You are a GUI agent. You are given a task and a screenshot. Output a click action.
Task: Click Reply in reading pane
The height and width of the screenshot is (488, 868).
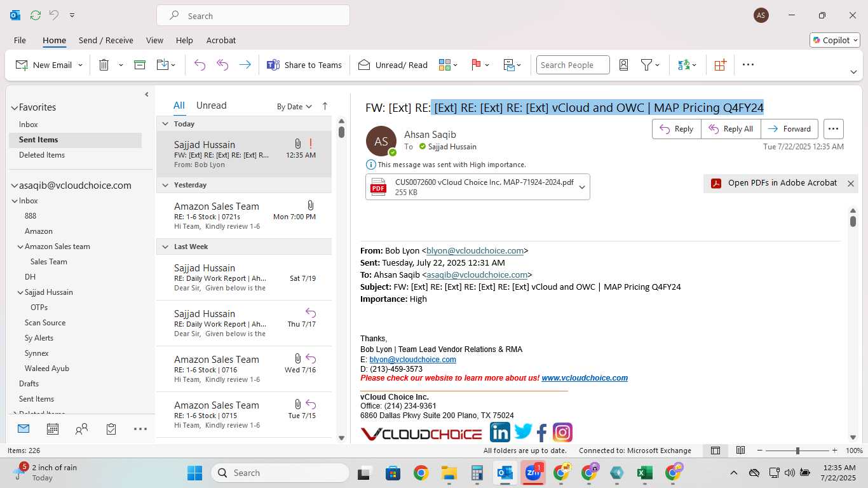pos(677,129)
